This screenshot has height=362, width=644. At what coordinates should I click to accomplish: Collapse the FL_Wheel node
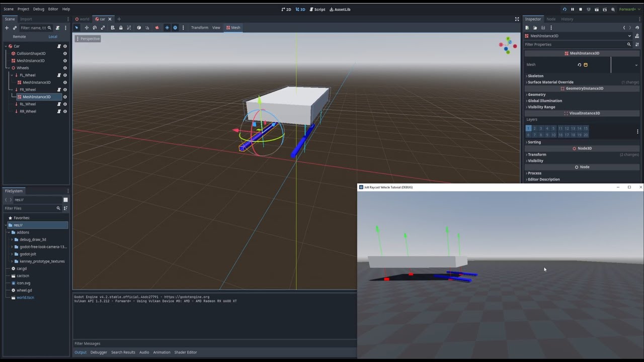12,75
